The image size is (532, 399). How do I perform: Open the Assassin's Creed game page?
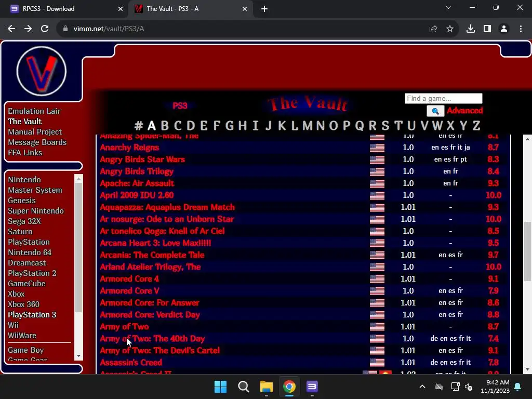tap(131, 362)
